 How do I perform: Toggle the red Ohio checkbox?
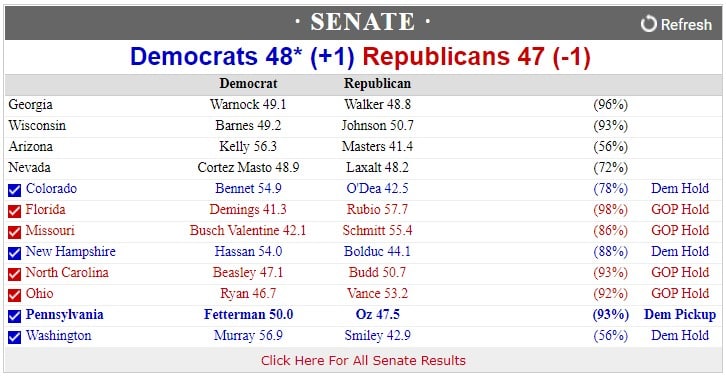tap(14, 295)
